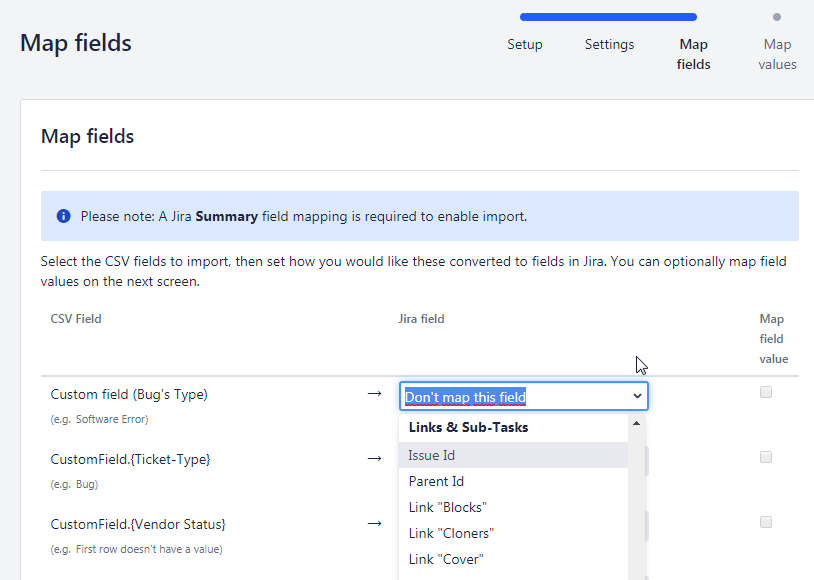814x580 pixels.
Task: Click the 'Don't map this field' combo box
Action: point(524,396)
